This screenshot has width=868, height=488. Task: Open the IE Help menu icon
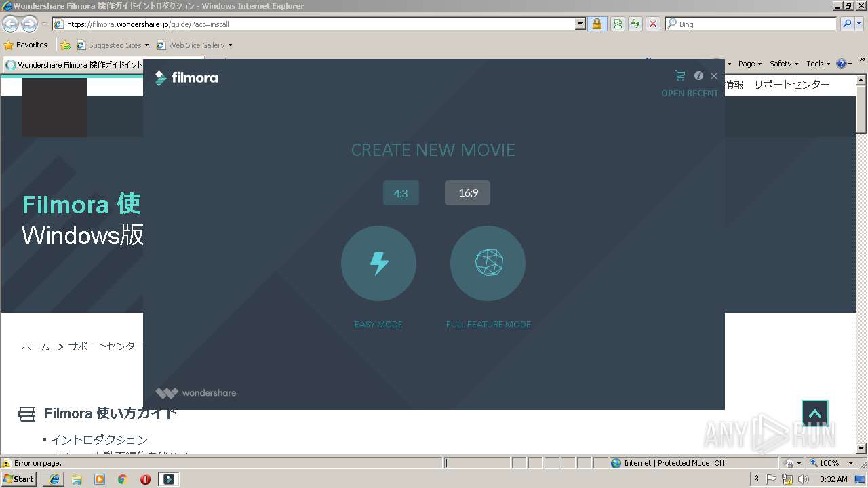844,64
